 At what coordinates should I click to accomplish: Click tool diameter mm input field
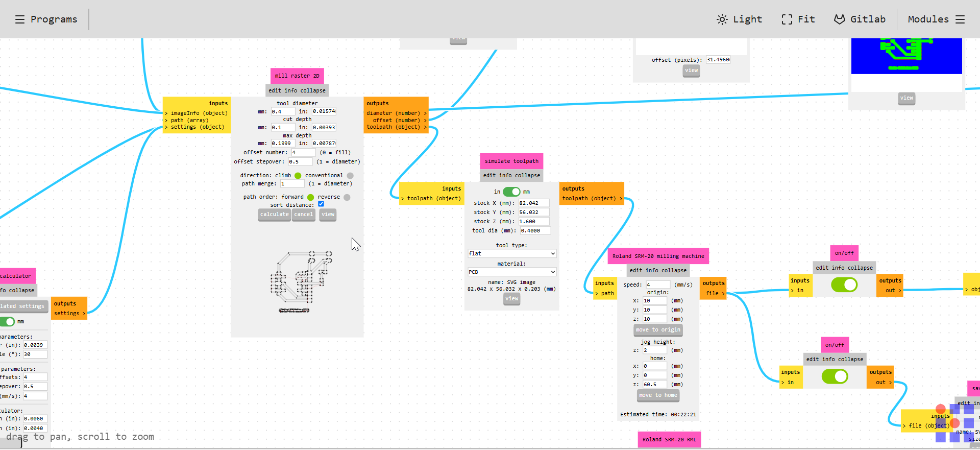pyautogui.click(x=283, y=111)
